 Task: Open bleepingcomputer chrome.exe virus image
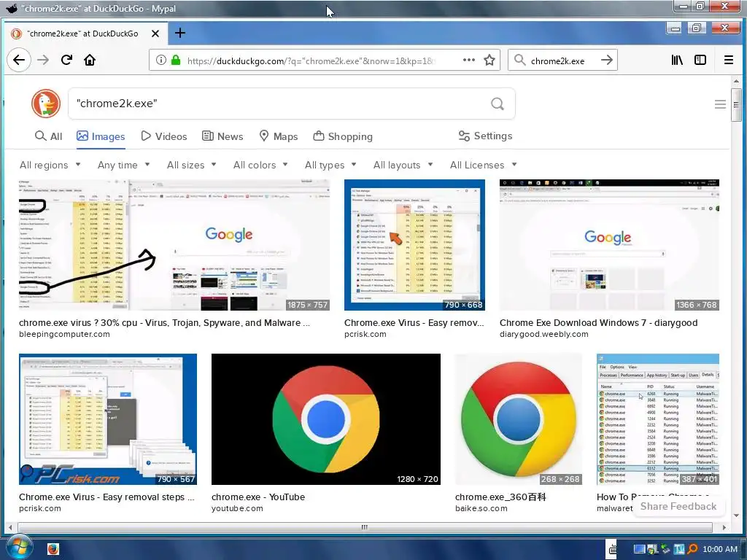174,245
